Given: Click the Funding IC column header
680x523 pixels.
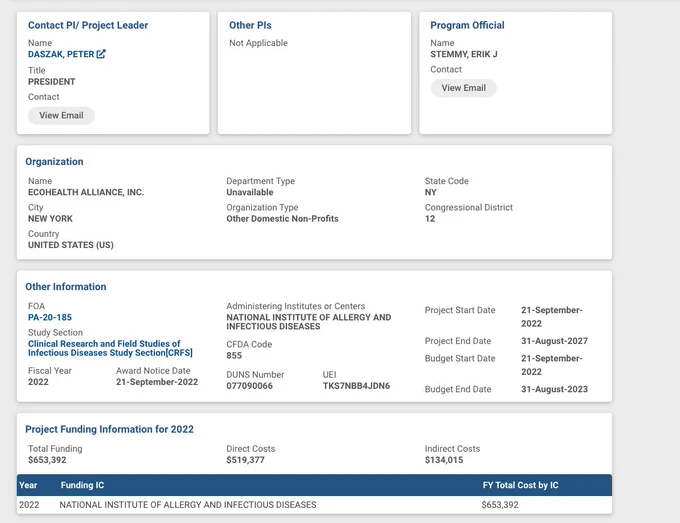Looking at the screenshot, I should (82, 485).
